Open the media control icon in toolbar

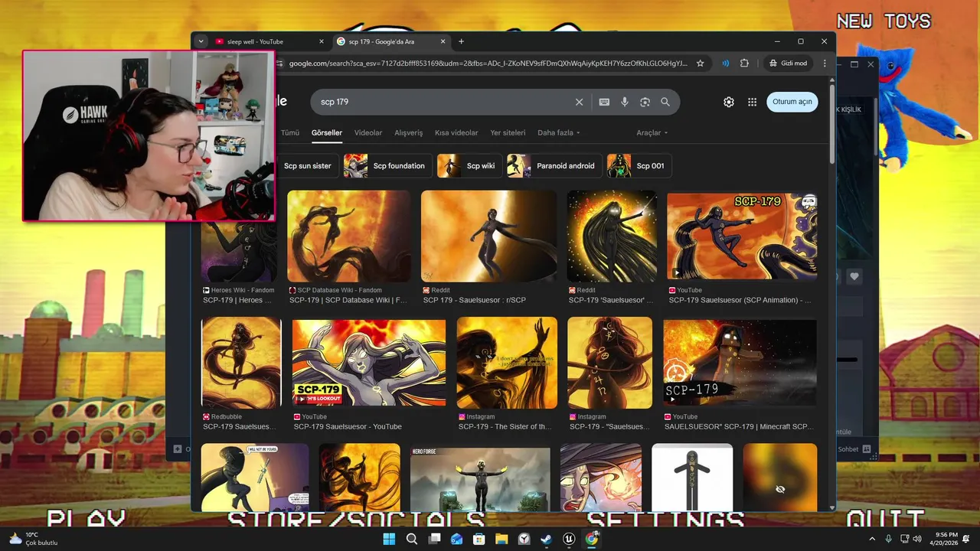pos(725,63)
